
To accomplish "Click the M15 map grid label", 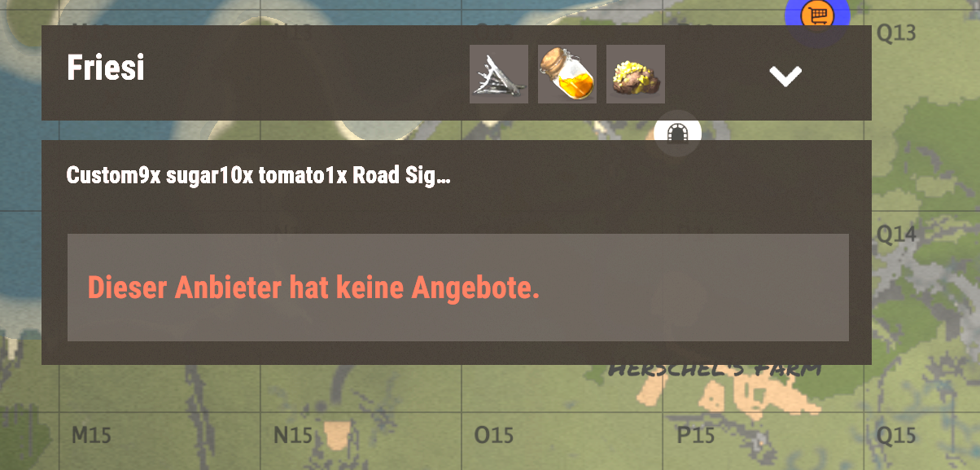I will pyautogui.click(x=91, y=435).
